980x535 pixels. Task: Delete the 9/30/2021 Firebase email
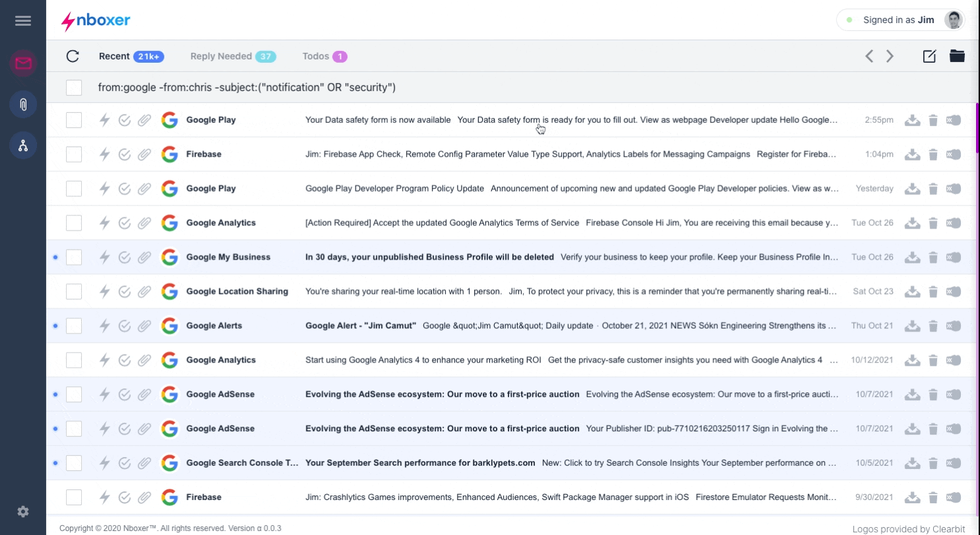click(933, 497)
